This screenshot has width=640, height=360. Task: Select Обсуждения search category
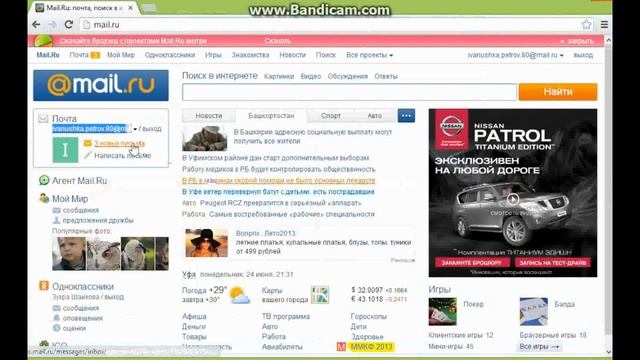[x=347, y=76]
